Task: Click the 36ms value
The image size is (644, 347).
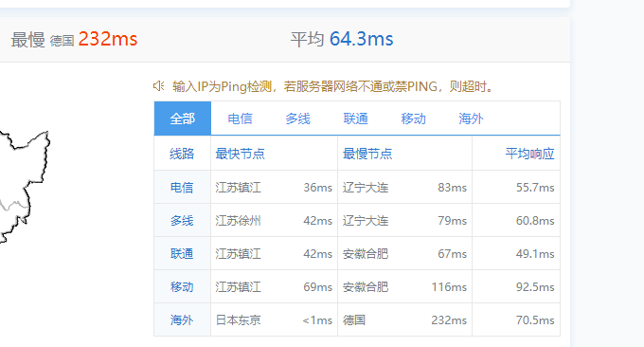Action: tap(318, 188)
